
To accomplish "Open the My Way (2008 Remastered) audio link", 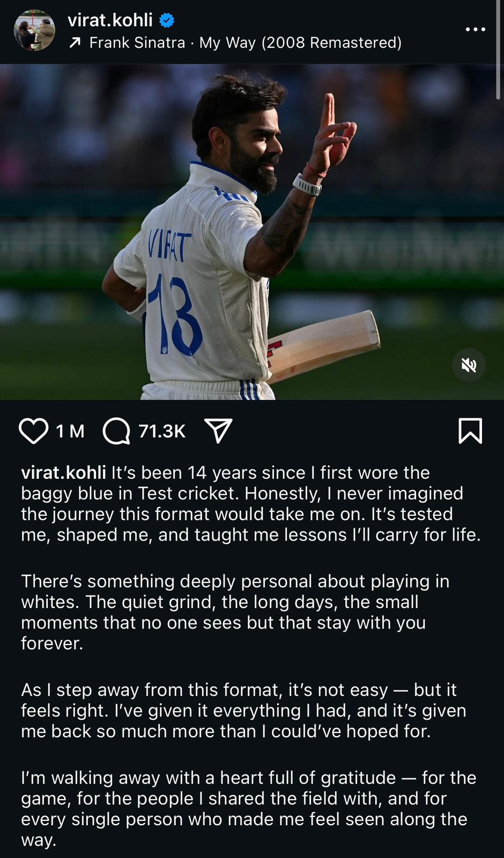I will coord(300,42).
